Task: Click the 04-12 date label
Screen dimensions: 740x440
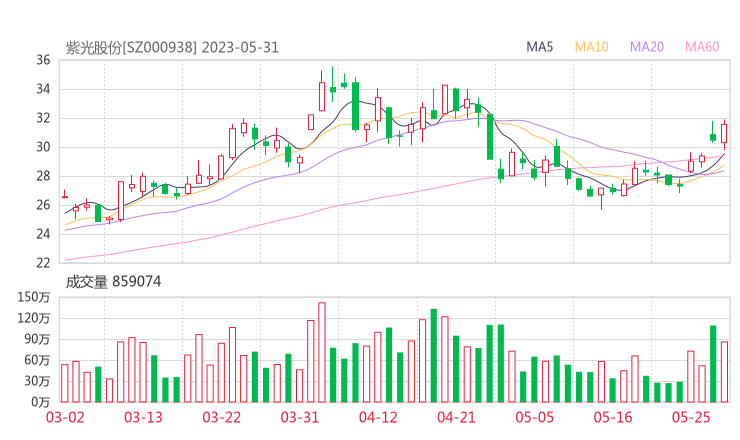Action: 378,417
